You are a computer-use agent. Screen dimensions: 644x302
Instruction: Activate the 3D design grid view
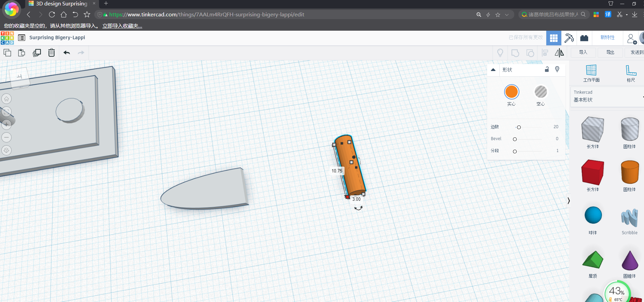(x=554, y=38)
